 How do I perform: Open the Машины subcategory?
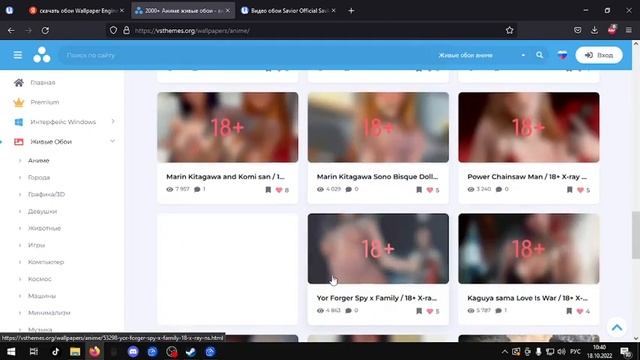(x=42, y=296)
